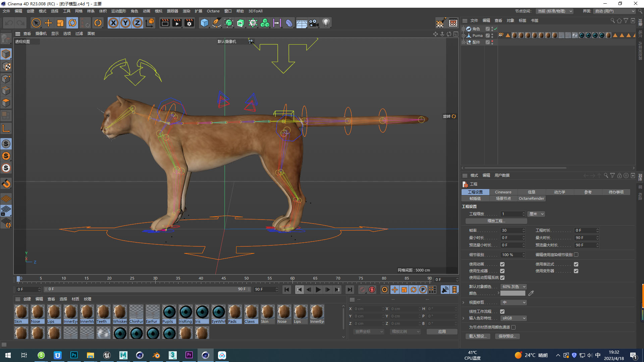Viewport: 644px width, 362px height.
Task: Open the Octane menu
Action: coord(213,11)
